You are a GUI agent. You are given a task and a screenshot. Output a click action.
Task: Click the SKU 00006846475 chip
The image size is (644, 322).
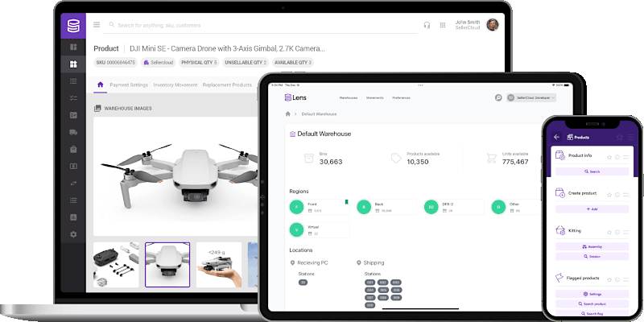[115, 63]
